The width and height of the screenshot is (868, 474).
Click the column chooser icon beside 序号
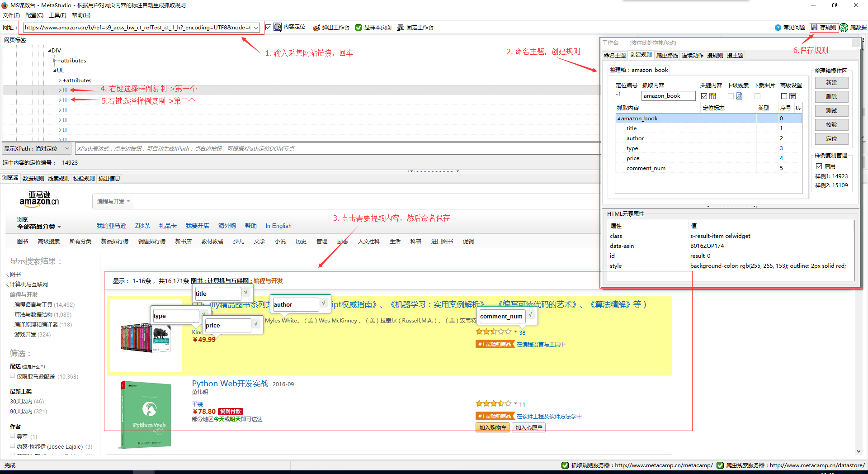pyautogui.click(x=798, y=108)
